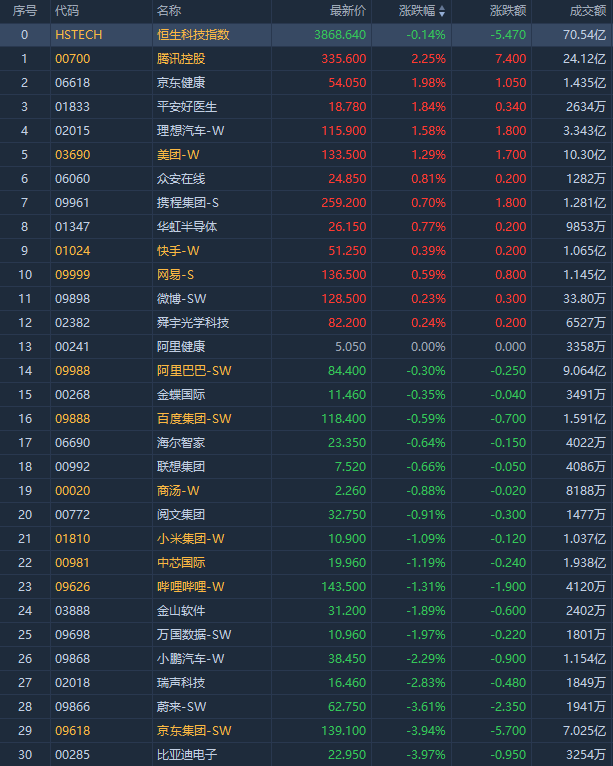Select 华虹半导体 stock name

point(187,226)
